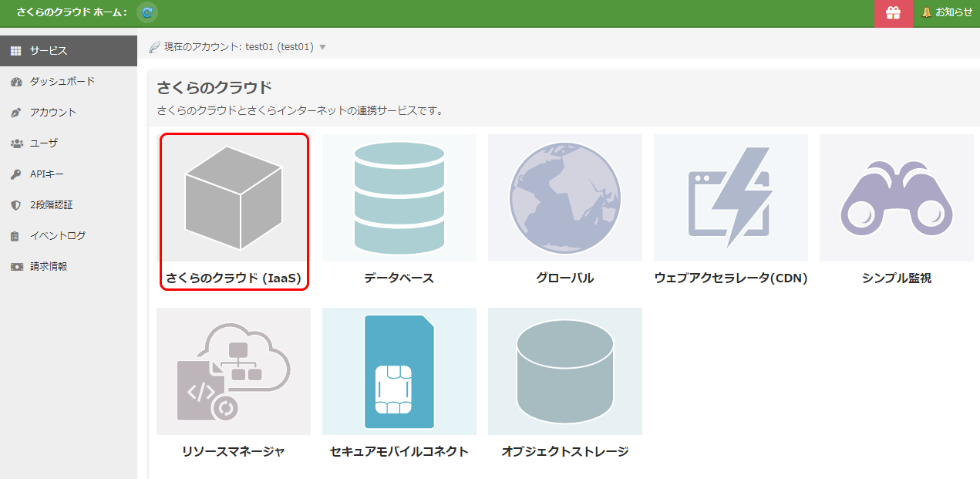Open the オブジェクトストレージ disk icon
980x479 pixels.
click(565, 371)
